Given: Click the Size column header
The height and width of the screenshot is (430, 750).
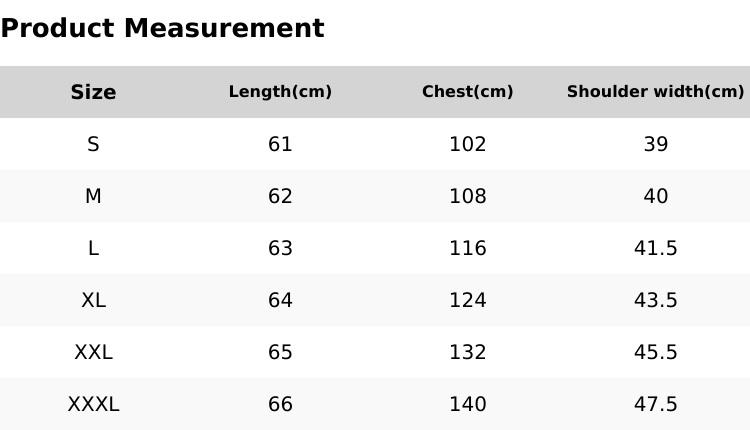Looking at the screenshot, I should click(93, 92).
